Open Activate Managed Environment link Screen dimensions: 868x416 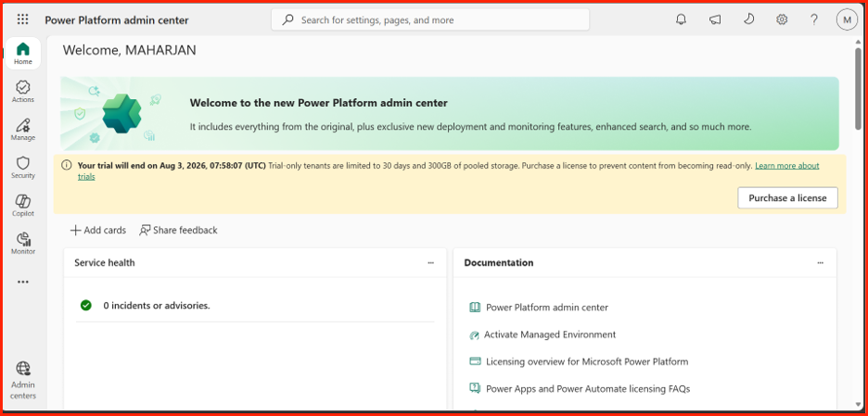coord(550,334)
